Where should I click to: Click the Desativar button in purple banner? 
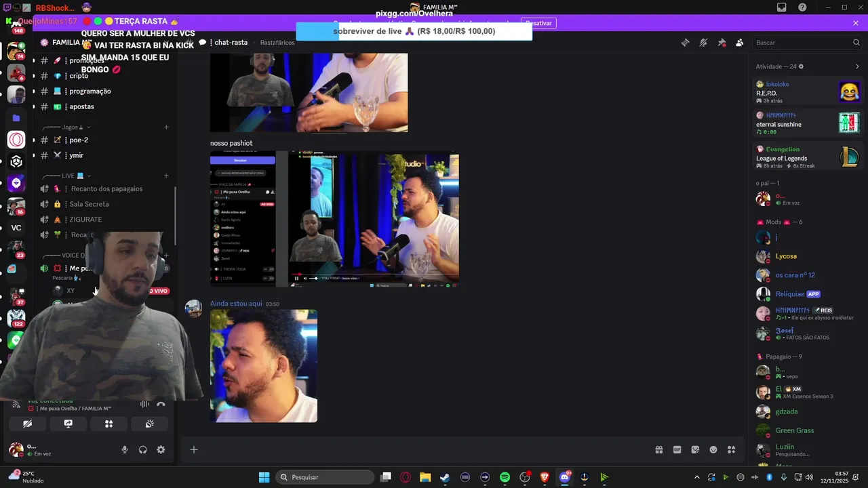(539, 23)
